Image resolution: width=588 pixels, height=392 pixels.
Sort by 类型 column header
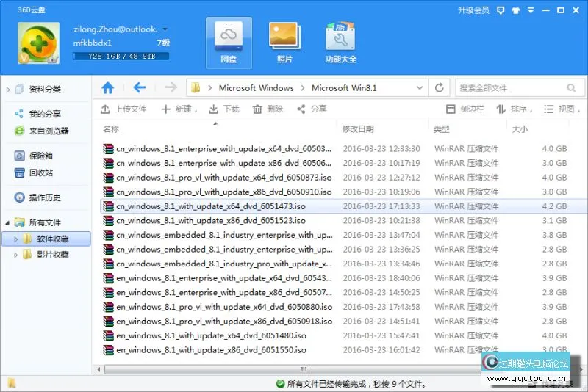tap(442, 129)
